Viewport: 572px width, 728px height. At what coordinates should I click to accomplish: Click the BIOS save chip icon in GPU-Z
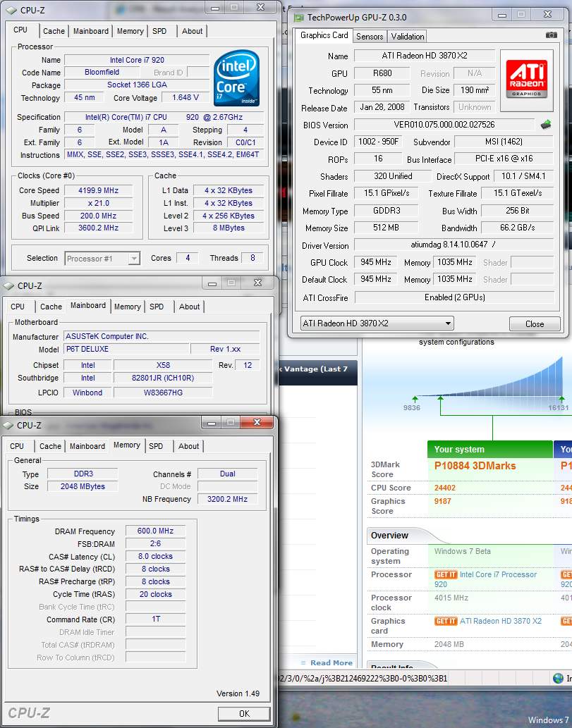(546, 125)
